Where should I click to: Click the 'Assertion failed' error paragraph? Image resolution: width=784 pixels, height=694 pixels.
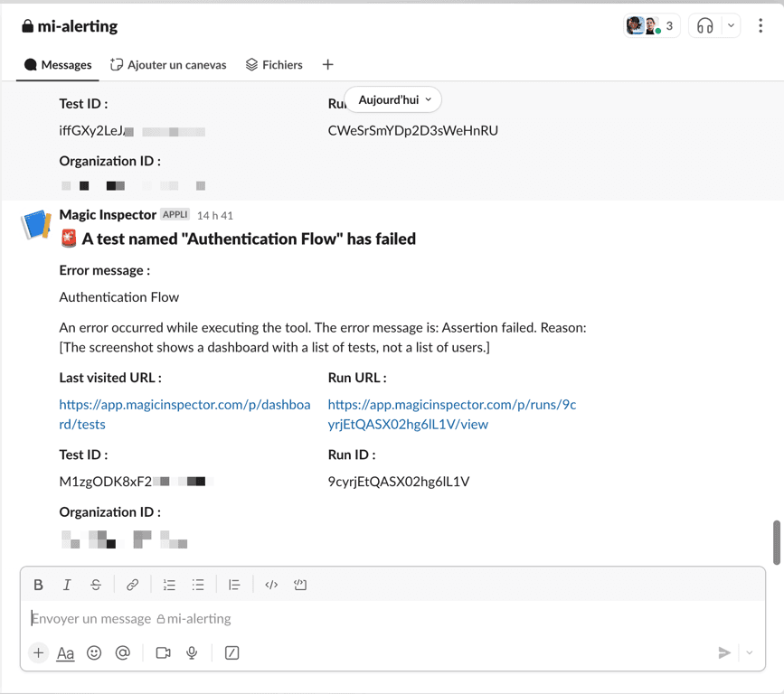[x=323, y=337]
